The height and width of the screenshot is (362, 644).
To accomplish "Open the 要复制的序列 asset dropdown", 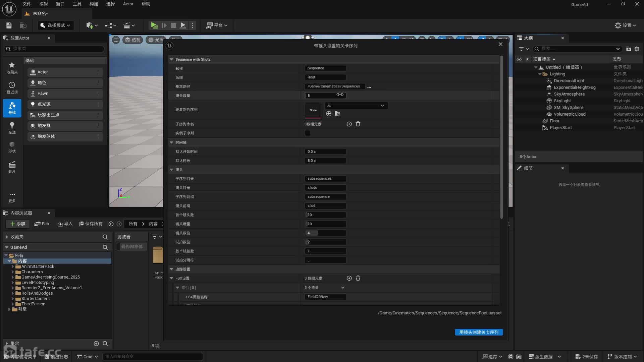I will 356,106.
